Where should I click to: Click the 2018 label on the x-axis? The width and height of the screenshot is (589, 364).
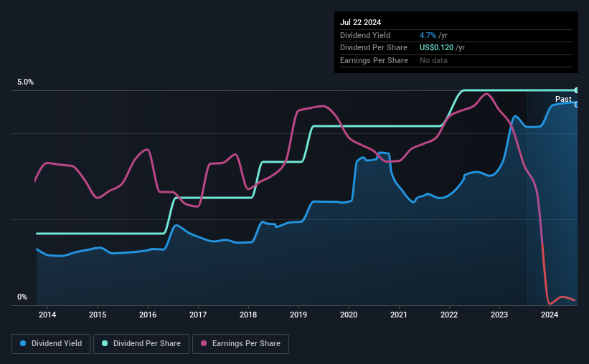tap(248, 315)
